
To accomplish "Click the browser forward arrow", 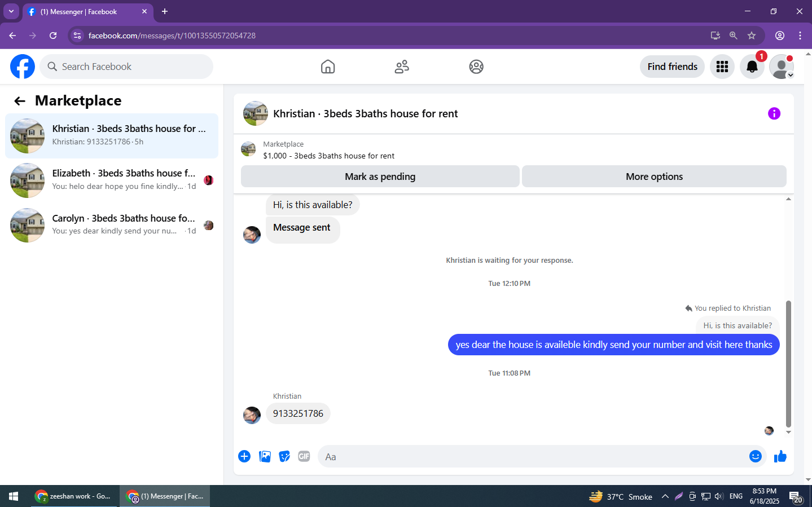I will [x=33, y=36].
